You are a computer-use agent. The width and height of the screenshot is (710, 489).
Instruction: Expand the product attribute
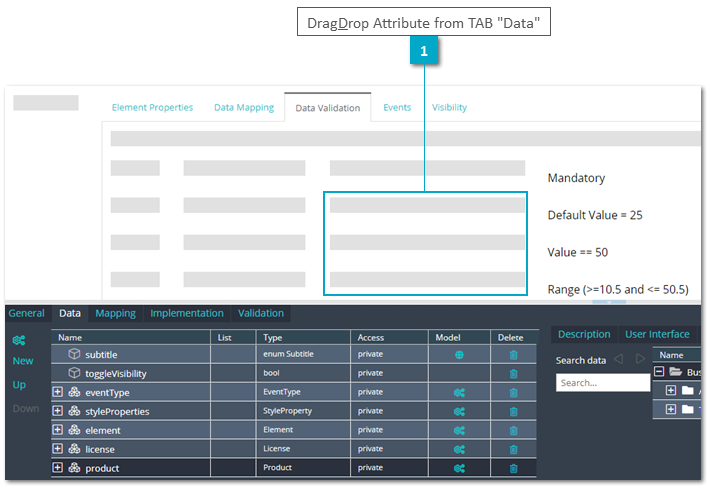[58, 467]
